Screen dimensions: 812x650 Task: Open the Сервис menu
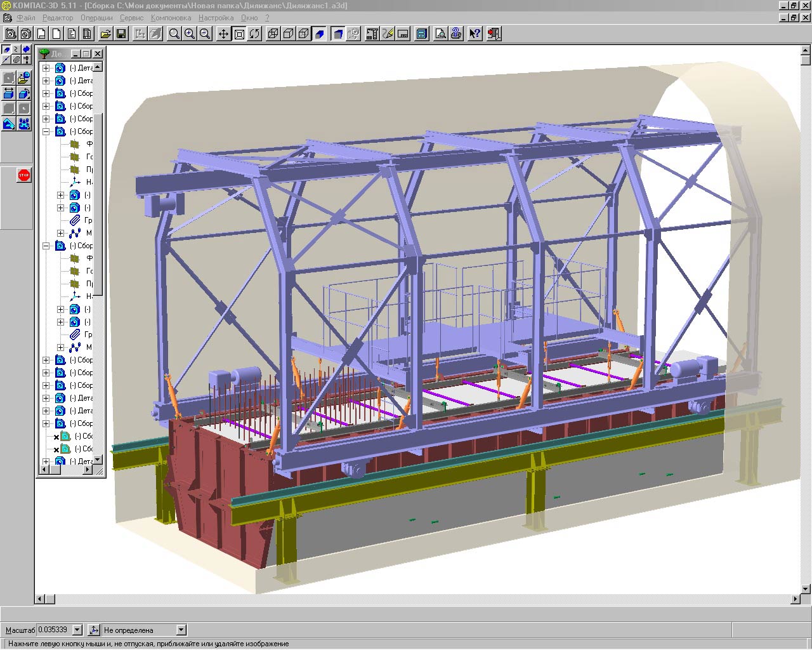click(131, 18)
